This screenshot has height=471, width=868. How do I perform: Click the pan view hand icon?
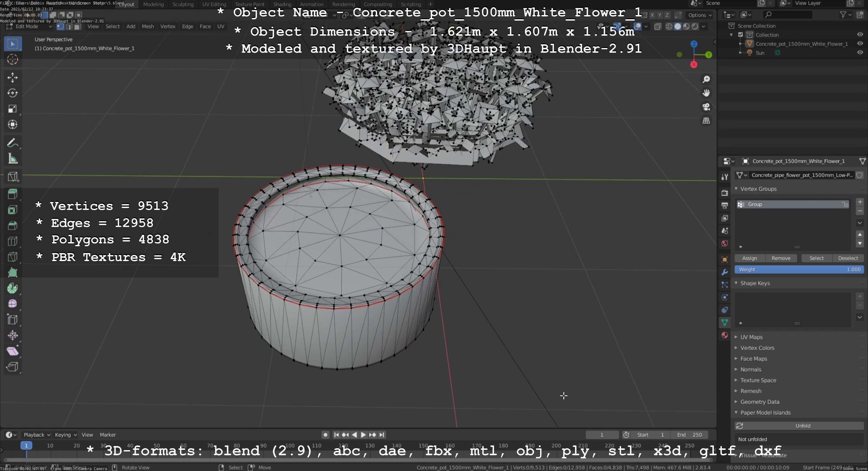[x=706, y=93]
